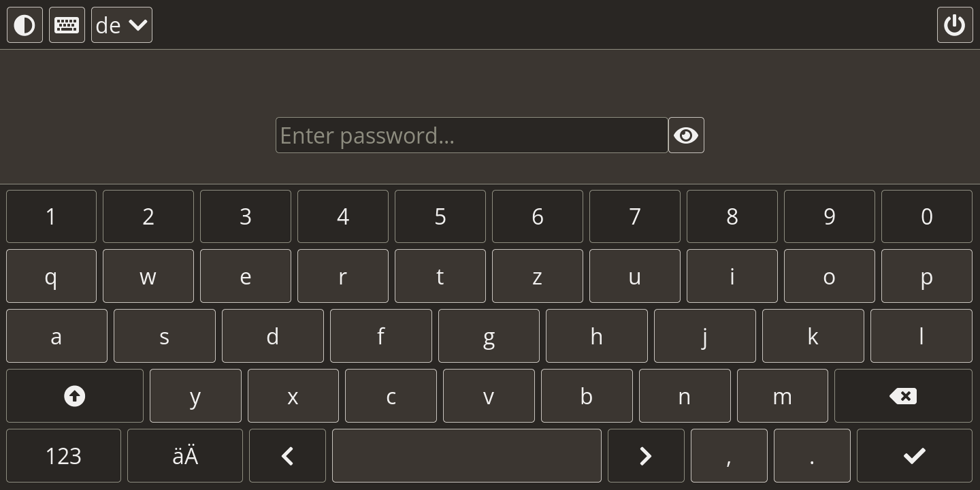The height and width of the screenshot is (490, 980).
Task: Open the 'de' keyboard layout dropdown
Action: 121,24
